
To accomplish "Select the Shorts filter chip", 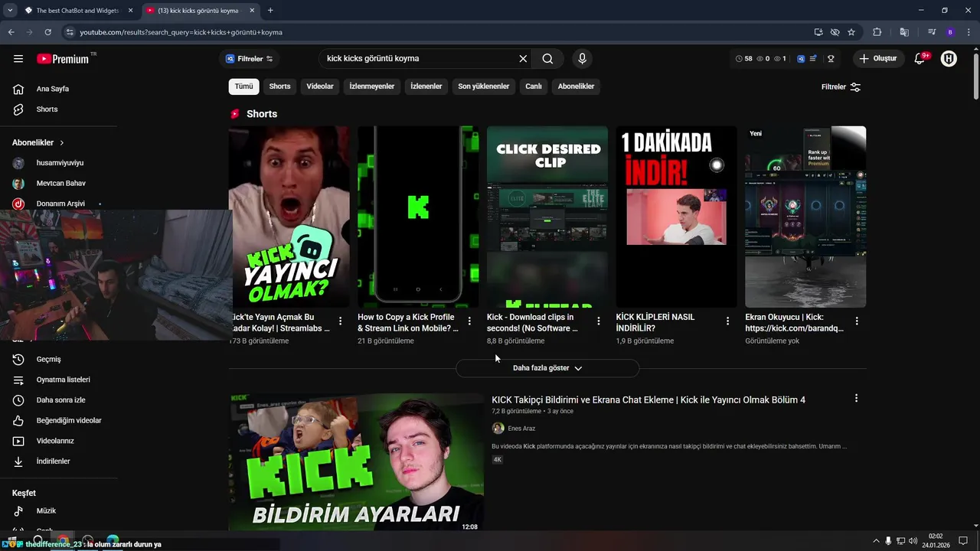I will [279, 86].
